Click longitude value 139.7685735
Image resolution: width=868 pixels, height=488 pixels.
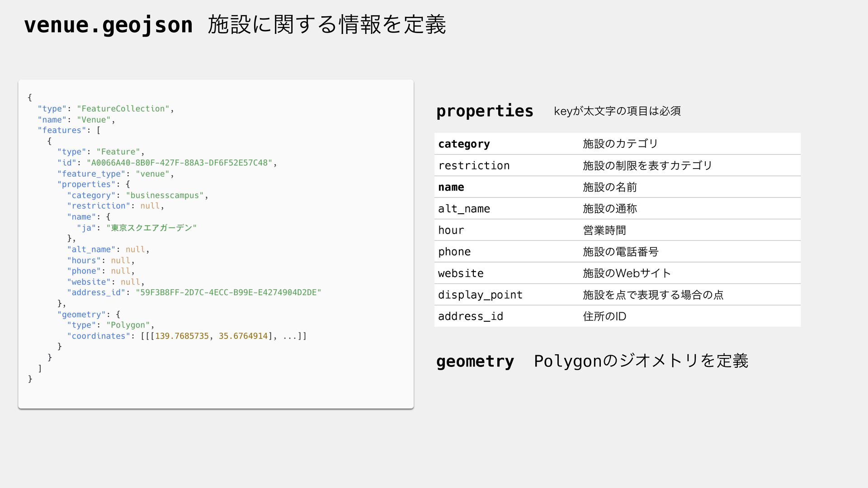pos(182,336)
